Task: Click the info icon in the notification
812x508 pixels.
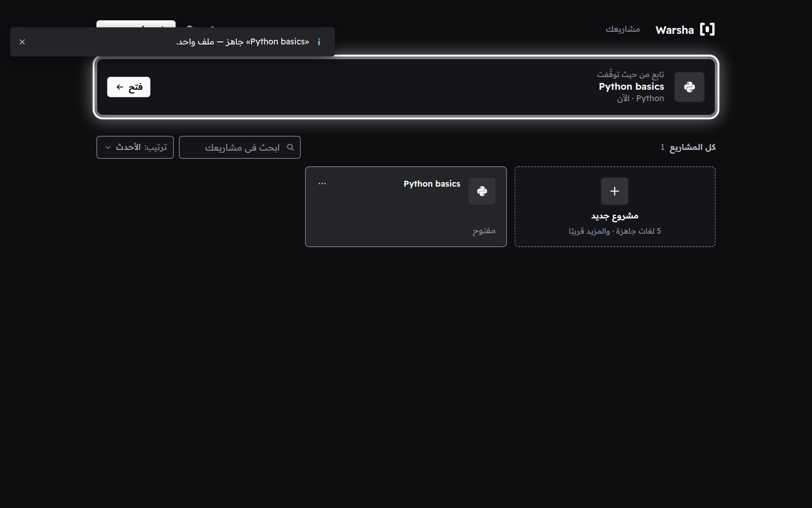Action: pos(319,42)
